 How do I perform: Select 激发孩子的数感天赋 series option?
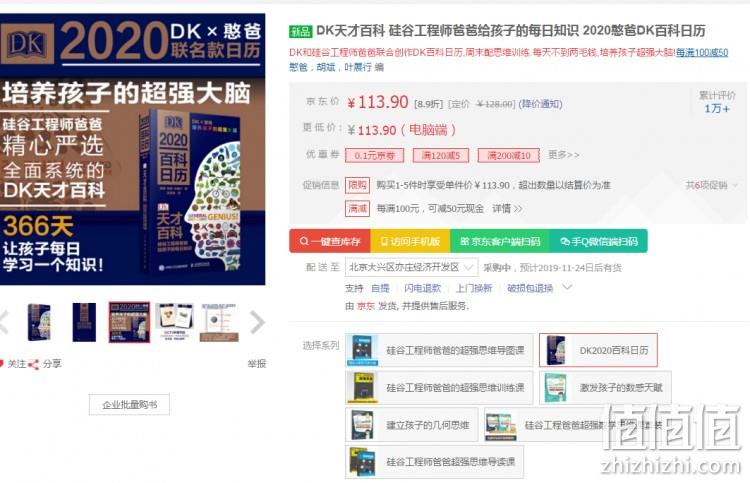(x=605, y=387)
